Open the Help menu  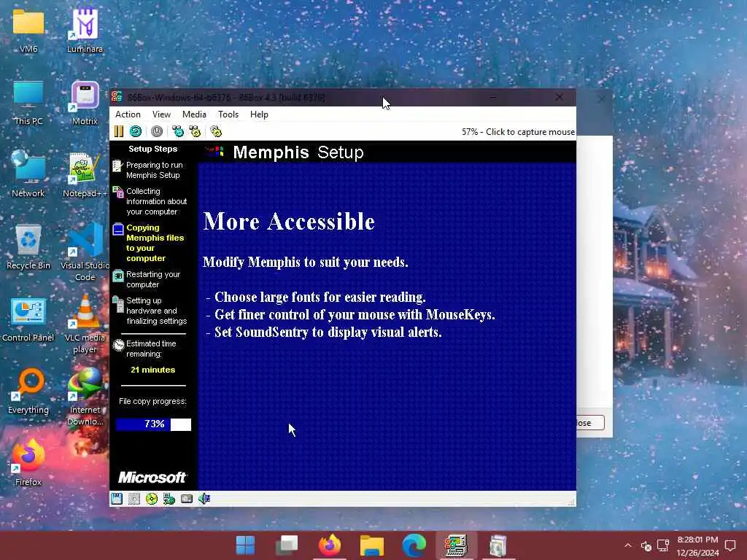(x=259, y=114)
